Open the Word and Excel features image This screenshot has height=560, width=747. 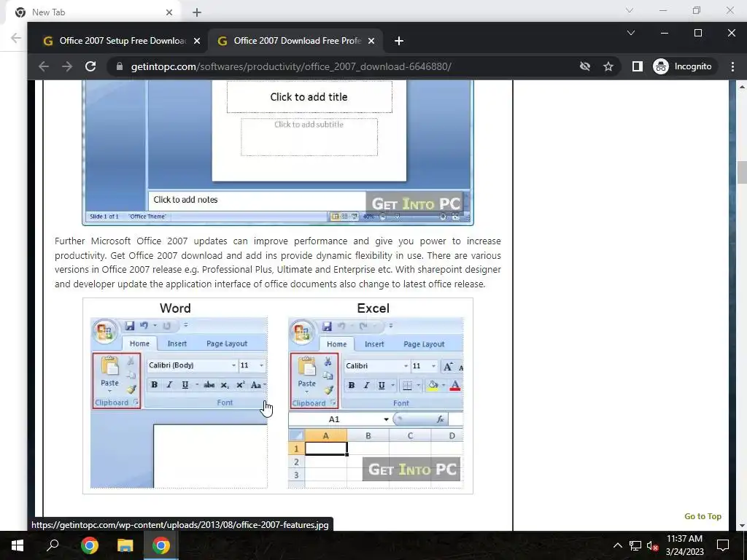point(278,396)
